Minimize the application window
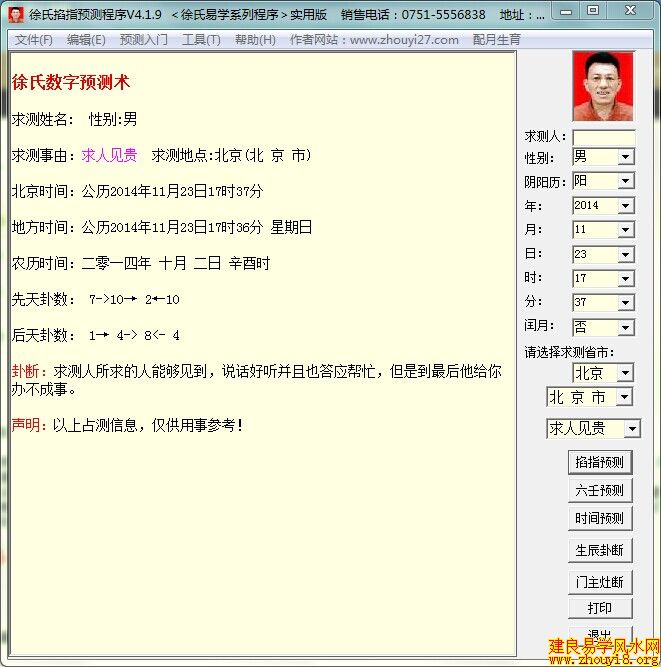The height and width of the screenshot is (667, 661). (566, 11)
